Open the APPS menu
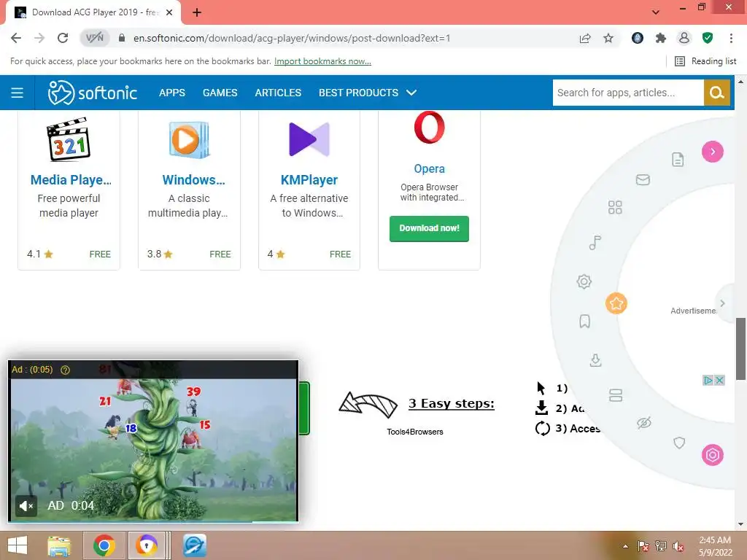The image size is (747, 560). (172, 93)
